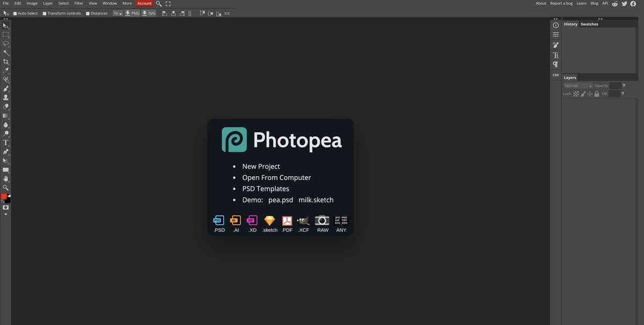644x325 pixels.
Task: Select the Zoom tool in the toolbox
Action: [6, 188]
